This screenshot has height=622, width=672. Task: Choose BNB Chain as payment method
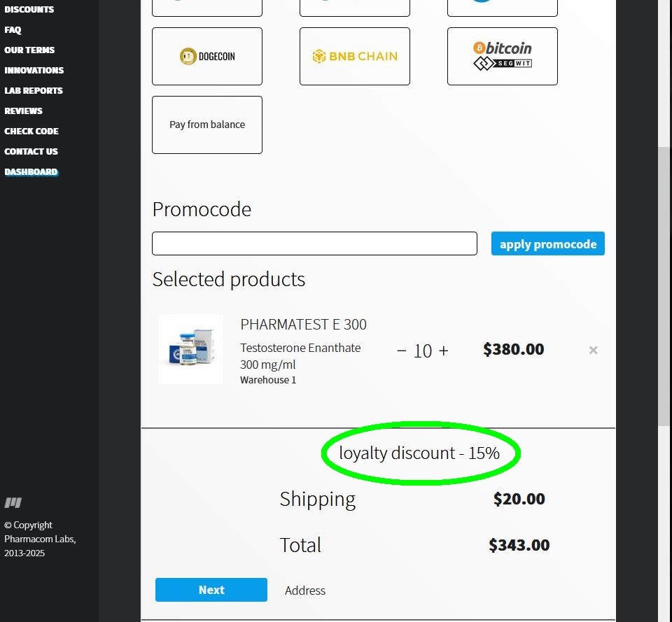[355, 57]
